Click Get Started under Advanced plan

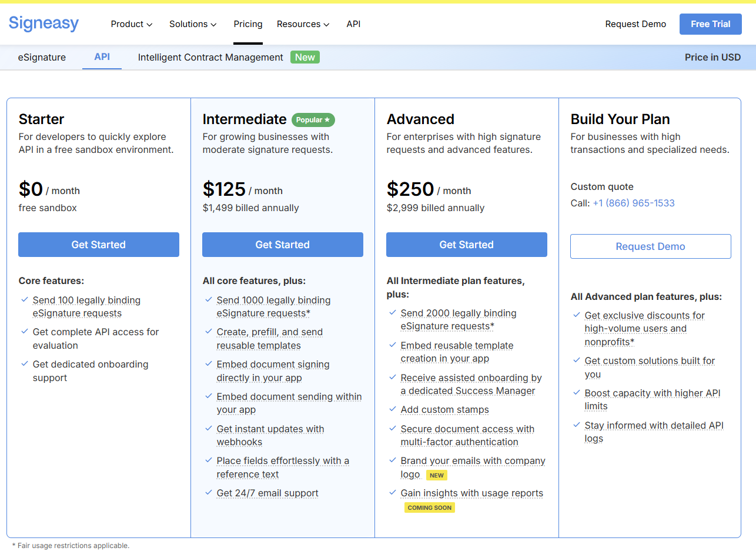pyautogui.click(x=467, y=245)
